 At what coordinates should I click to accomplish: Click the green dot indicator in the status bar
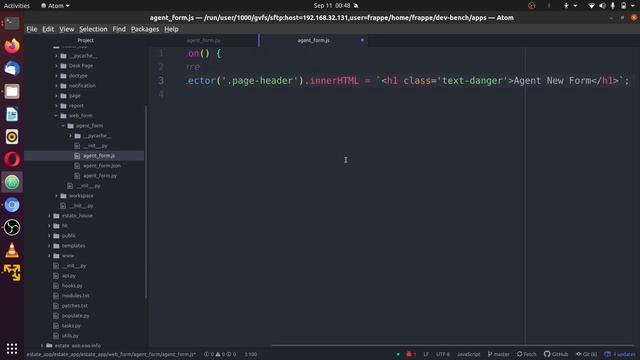pos(398,354)
